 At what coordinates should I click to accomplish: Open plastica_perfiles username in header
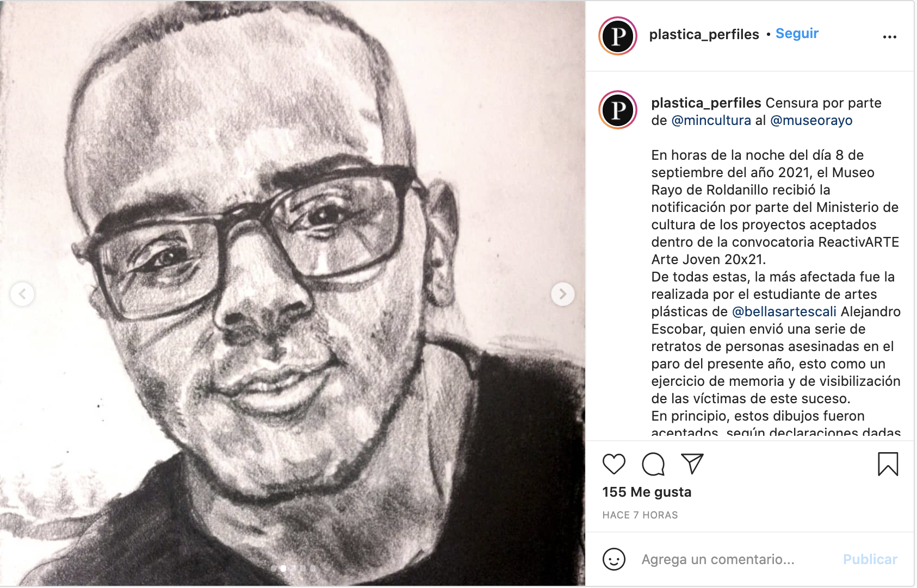point(704,34)
